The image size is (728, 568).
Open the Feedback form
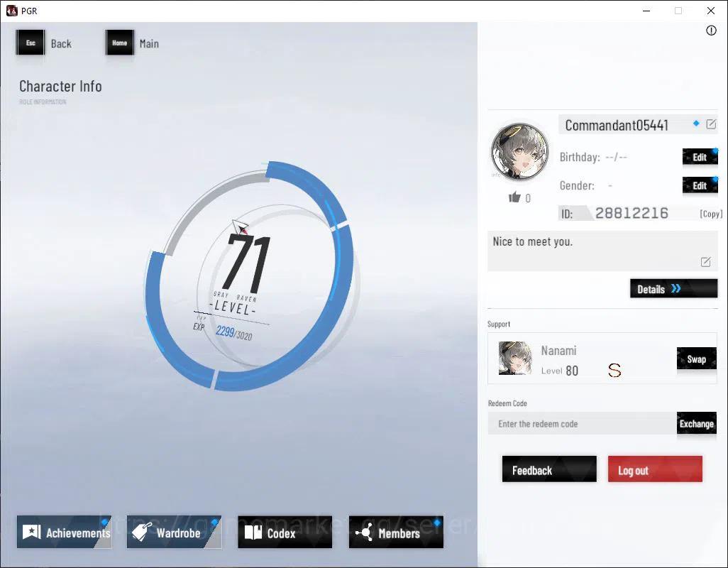pyautogui.click(x=549, y=469)
